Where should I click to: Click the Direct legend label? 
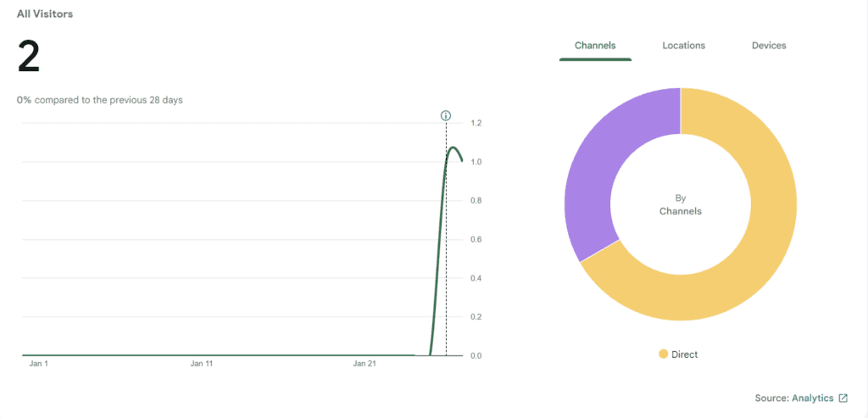684,354
